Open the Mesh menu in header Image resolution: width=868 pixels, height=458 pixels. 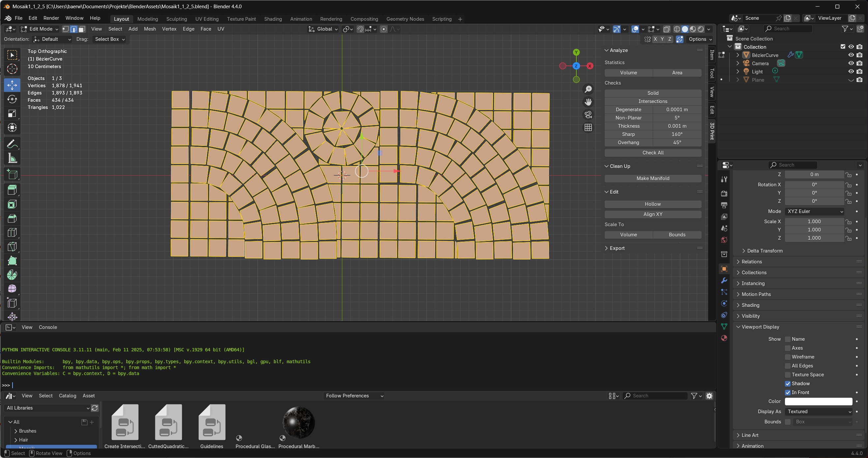pyautogui.click(x=150, y=29)
